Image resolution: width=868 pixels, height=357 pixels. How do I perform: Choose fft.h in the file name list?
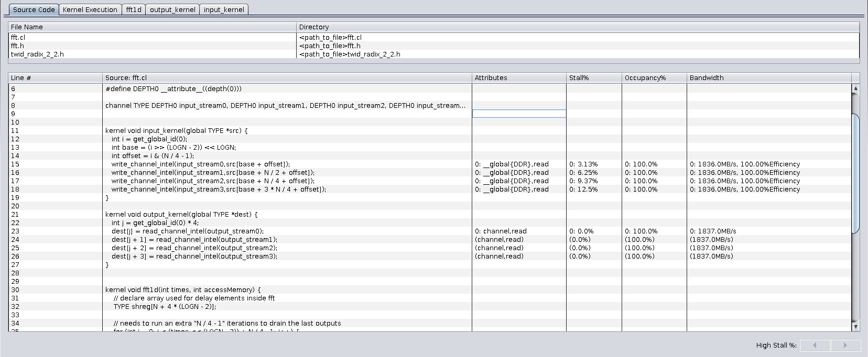tap(17, 46)
